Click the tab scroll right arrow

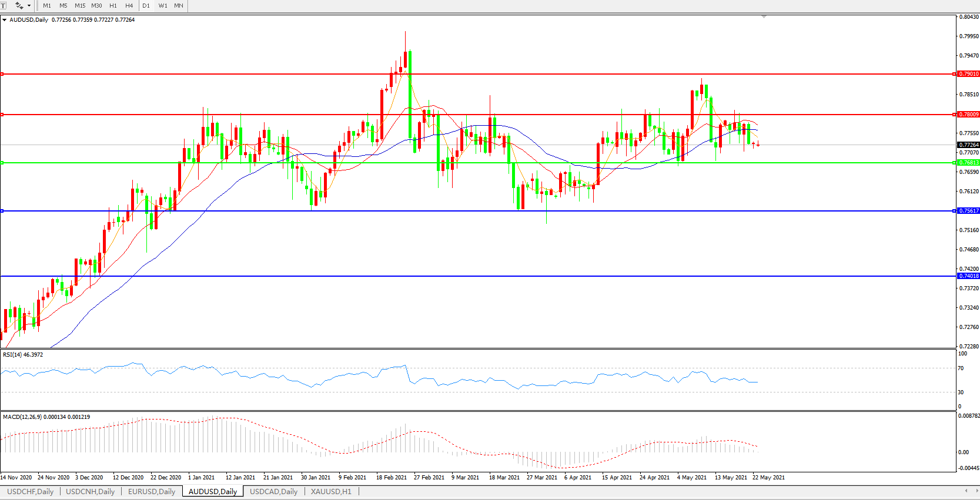(x=975, y=491)
